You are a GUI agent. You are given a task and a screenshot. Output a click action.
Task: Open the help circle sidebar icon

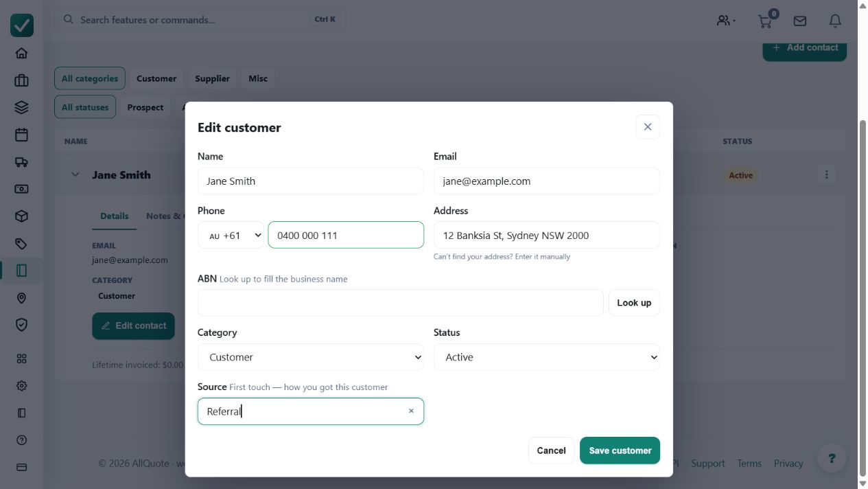click(21, 440)
